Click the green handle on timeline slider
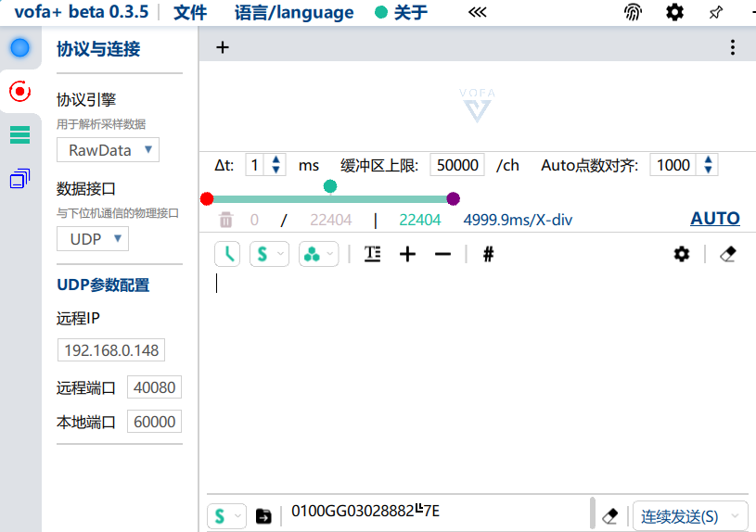 330,186
